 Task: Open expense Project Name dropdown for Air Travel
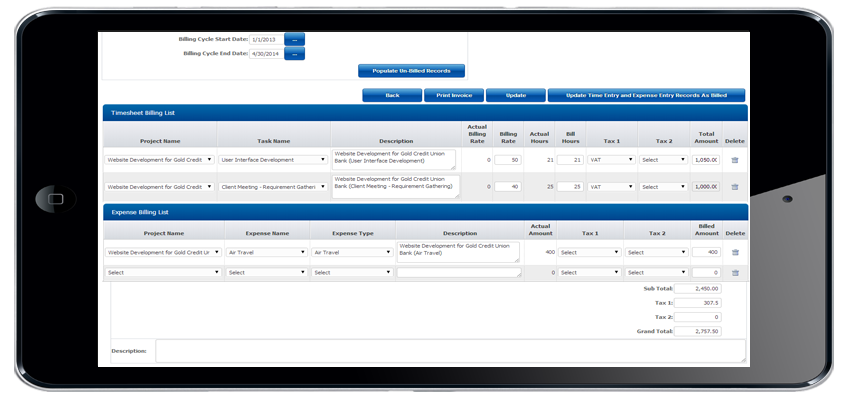click(163, 252)
